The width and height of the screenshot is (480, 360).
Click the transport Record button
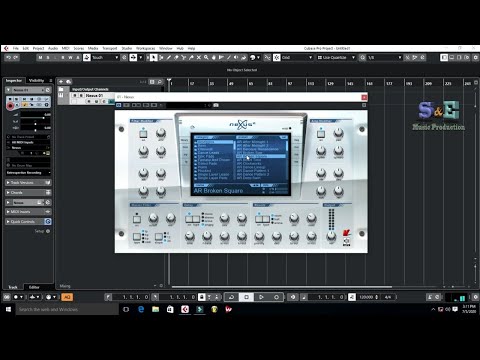click(x=276, y=297)
